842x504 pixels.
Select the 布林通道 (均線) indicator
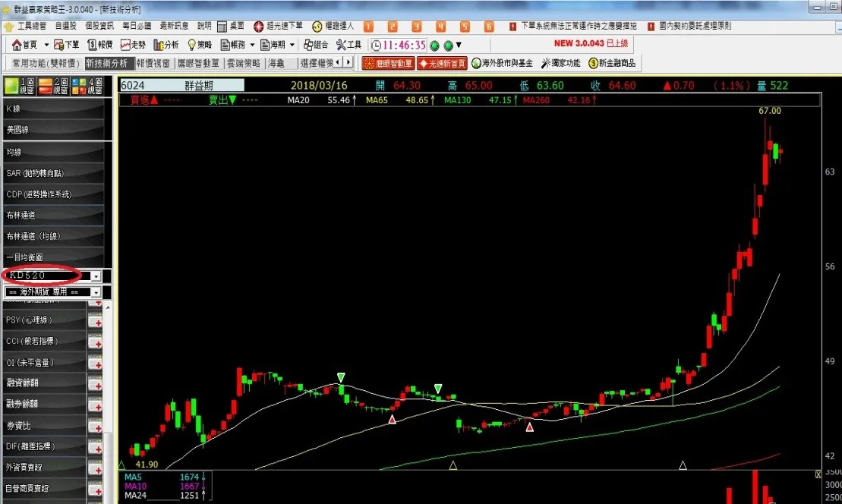(54, 236)
